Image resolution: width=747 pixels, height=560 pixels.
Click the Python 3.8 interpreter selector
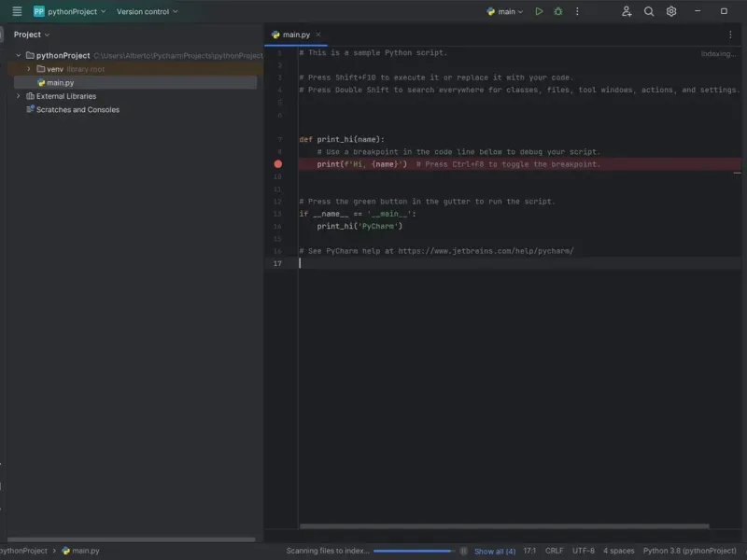point(688,551)
